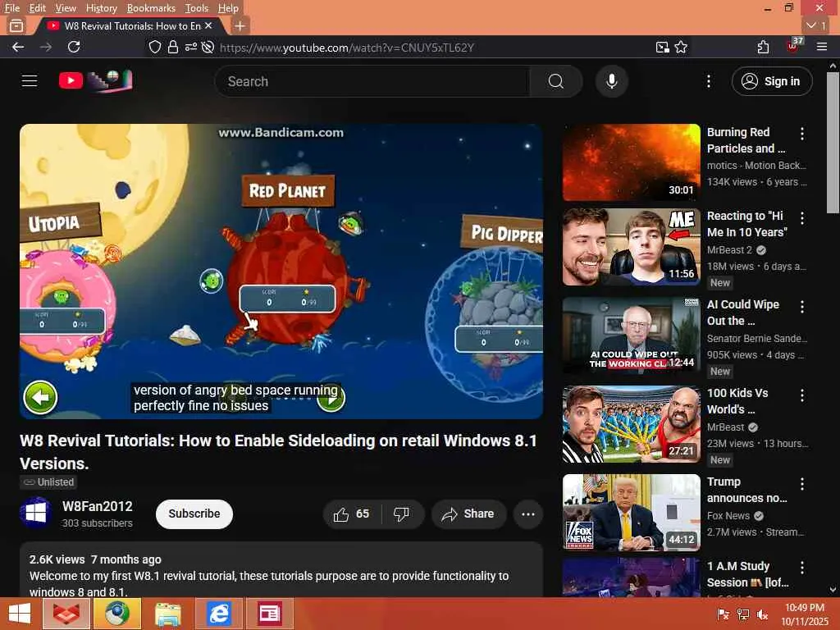Open Windows Start button on taskbar
This screenshot has width=840, height=630.
coord(20,614)
